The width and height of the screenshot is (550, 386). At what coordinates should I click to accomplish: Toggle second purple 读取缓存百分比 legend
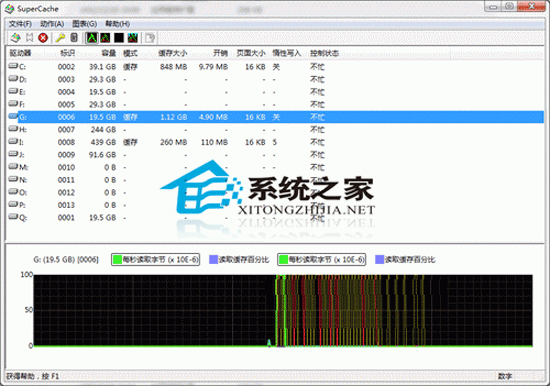(405, 259)
